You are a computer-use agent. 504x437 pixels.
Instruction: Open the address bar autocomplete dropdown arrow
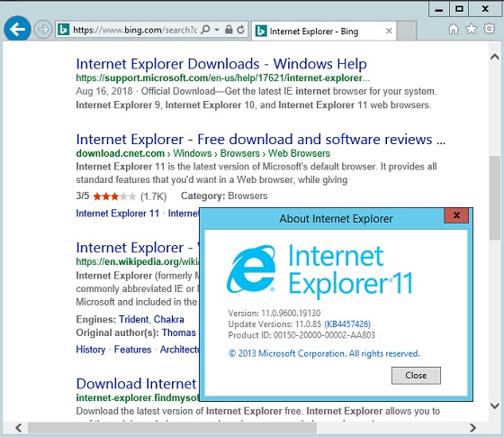[217, 30]
